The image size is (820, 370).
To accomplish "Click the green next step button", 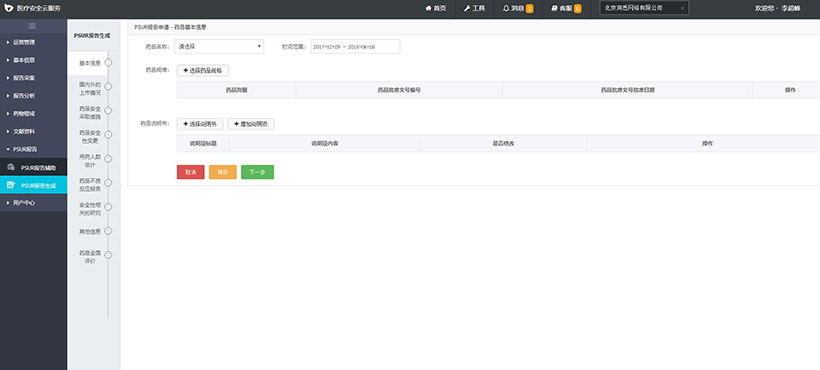I will click(257, 172).
